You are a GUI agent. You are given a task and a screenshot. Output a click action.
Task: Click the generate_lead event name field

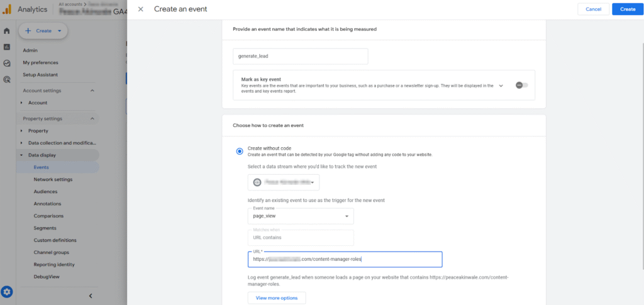300,57
